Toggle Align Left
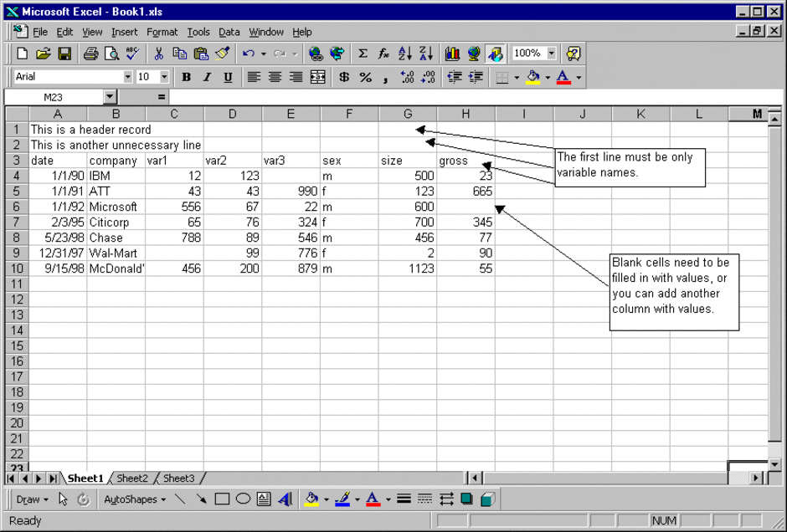The image size is (787, 532). click(x=254, y=77)
